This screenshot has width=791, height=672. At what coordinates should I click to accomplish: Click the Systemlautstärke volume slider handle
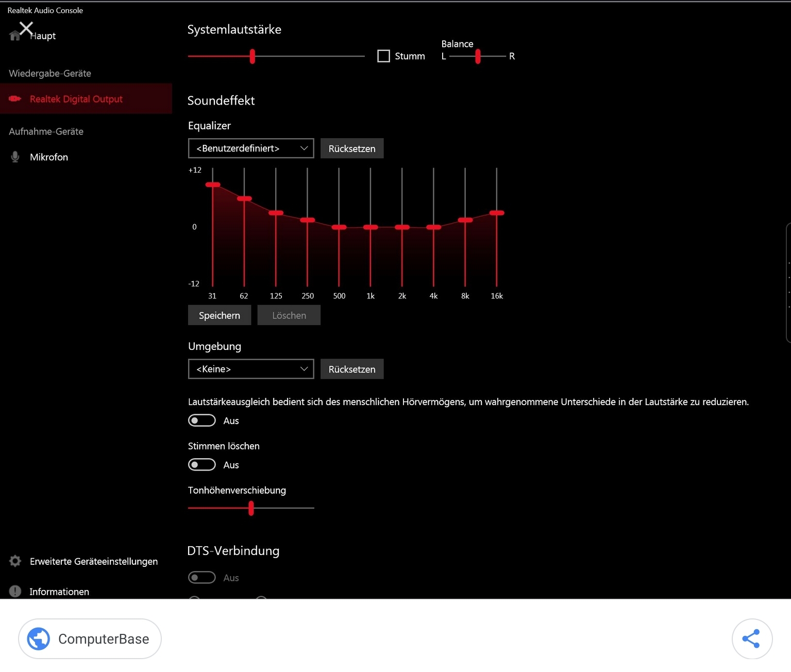pyautogui.click(x=253, y=56)
